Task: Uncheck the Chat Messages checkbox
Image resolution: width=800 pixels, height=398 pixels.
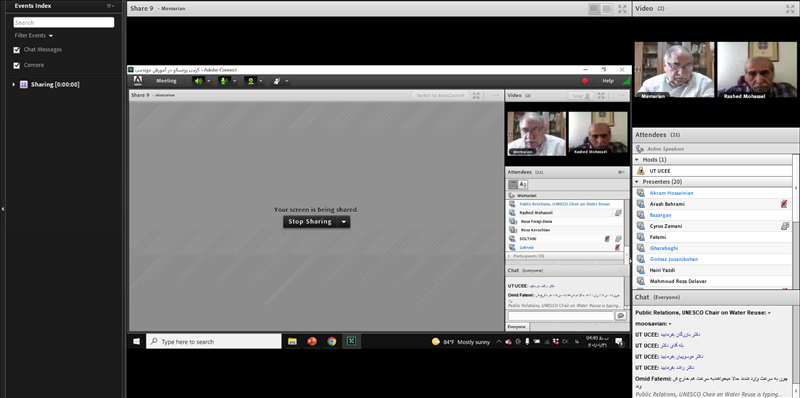Action: click(17, 50)
